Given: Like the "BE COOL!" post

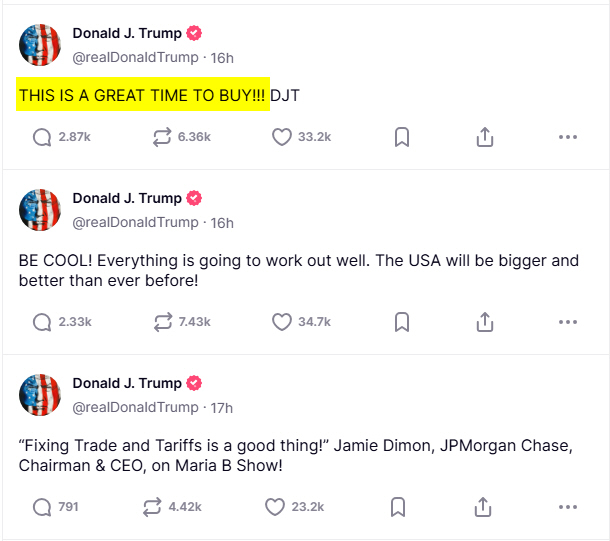Looking at the screenshot, I should pyautogui.click(x=282, y=322).
